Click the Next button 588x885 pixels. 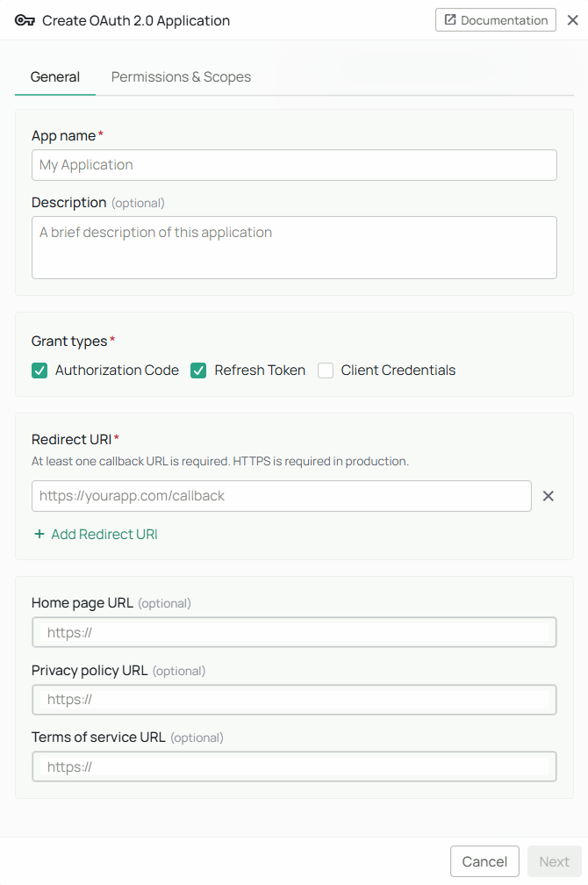554,861
